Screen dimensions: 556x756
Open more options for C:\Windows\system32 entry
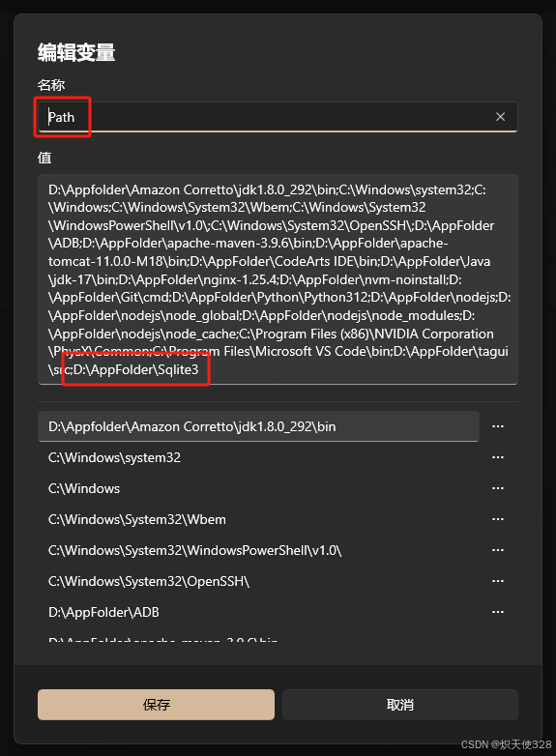498,457
